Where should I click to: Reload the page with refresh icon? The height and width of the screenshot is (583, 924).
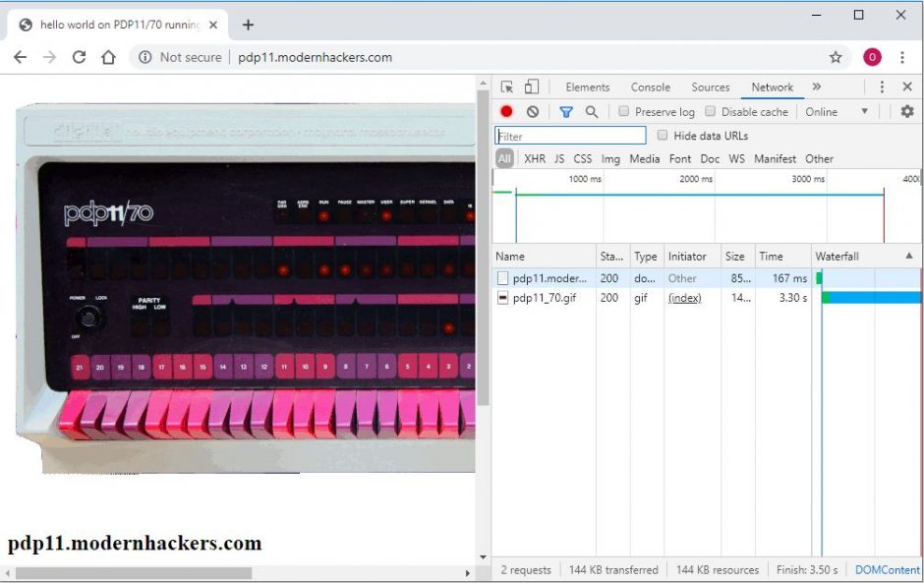coord(79,57)
